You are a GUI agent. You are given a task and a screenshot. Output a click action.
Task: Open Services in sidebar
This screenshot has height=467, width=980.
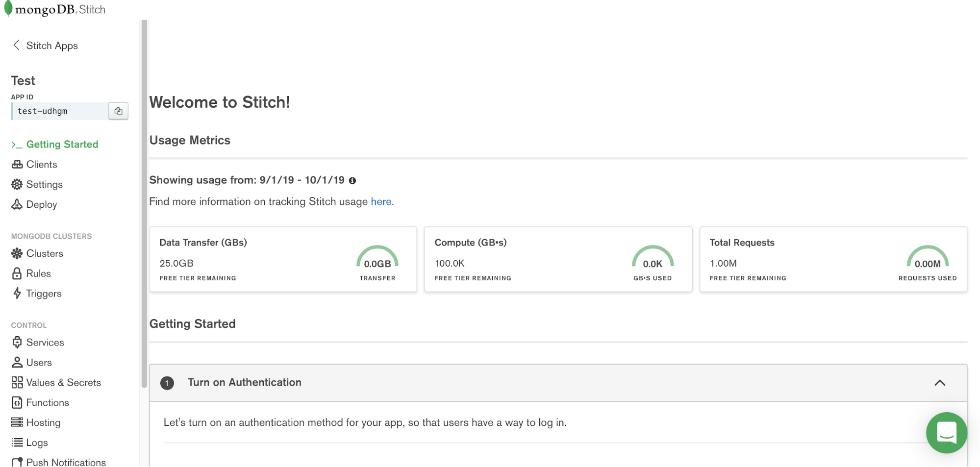tap(45, 343)
